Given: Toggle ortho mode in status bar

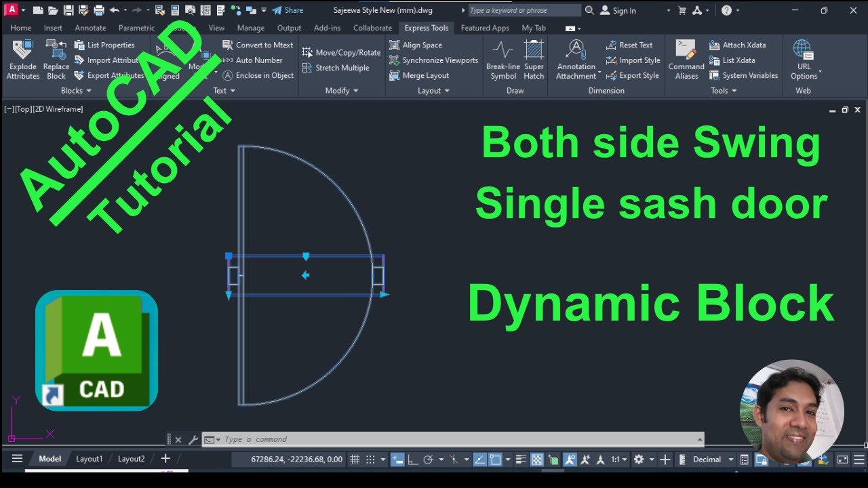Looking at the screenshot, I should click(x=412, y=460).
